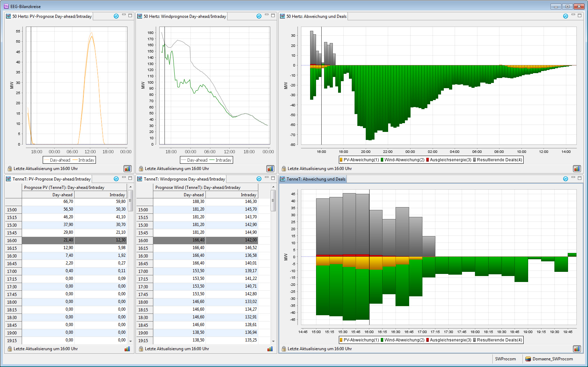Click Domaene_SWProcom in the status bar
Screen dimensions: 588x367
[x=552, y=359]
